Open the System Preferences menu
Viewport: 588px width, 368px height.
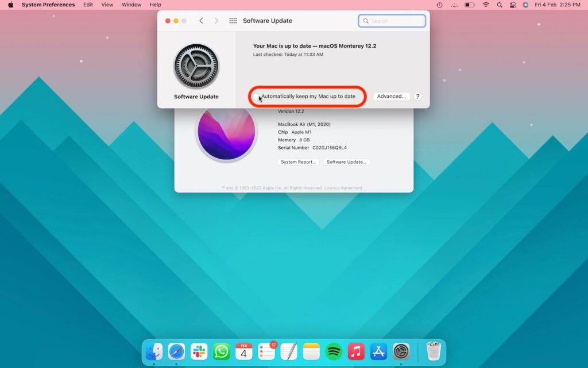click(x=48, y=5)
